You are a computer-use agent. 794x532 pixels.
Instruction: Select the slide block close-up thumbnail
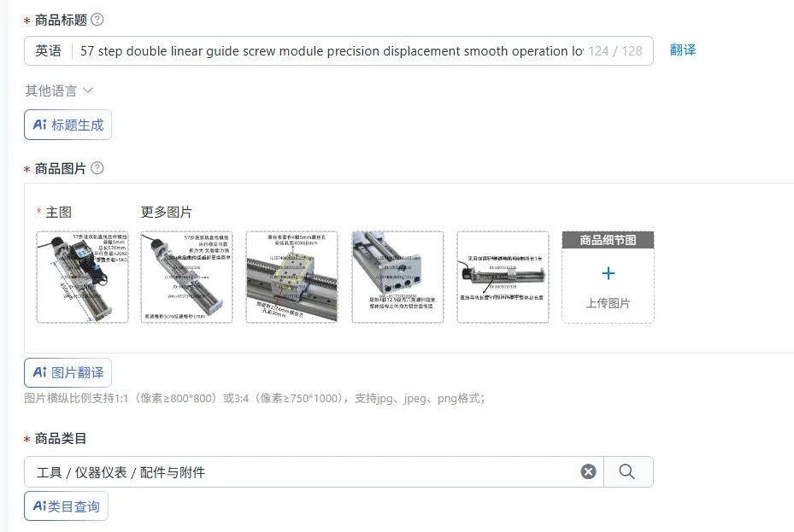pos(291,278)
